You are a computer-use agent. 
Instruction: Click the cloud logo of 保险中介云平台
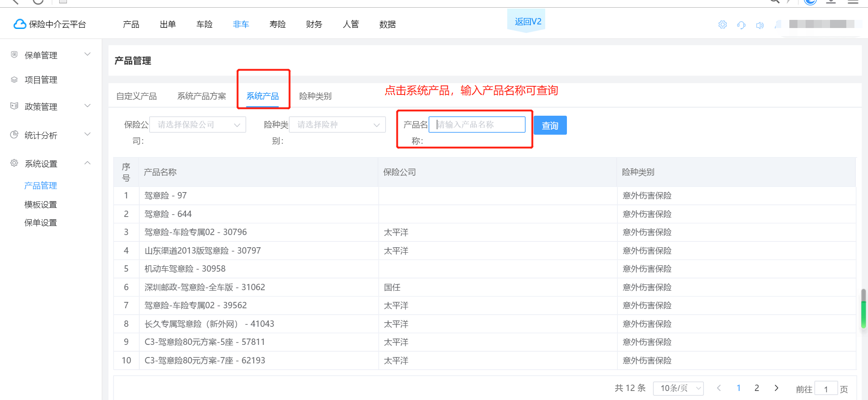click(x=20, y=24)
